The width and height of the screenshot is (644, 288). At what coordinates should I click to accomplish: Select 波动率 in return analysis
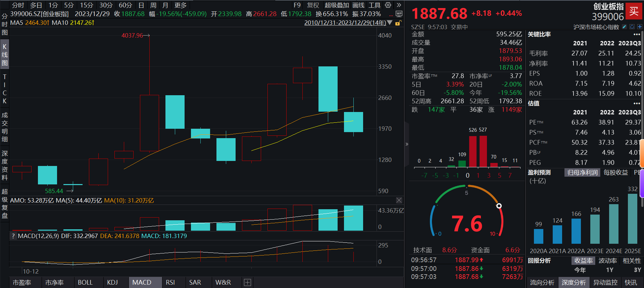point(608,261)
